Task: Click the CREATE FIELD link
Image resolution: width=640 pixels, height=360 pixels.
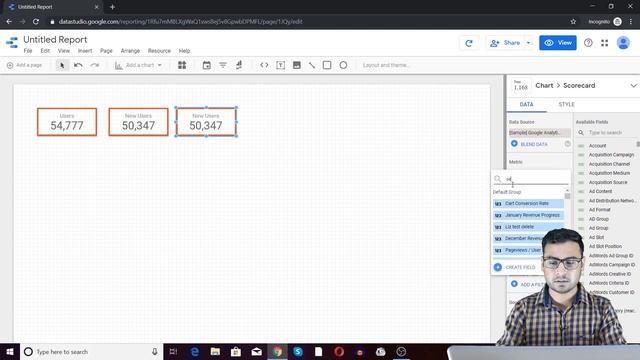Action: (520, 267)
